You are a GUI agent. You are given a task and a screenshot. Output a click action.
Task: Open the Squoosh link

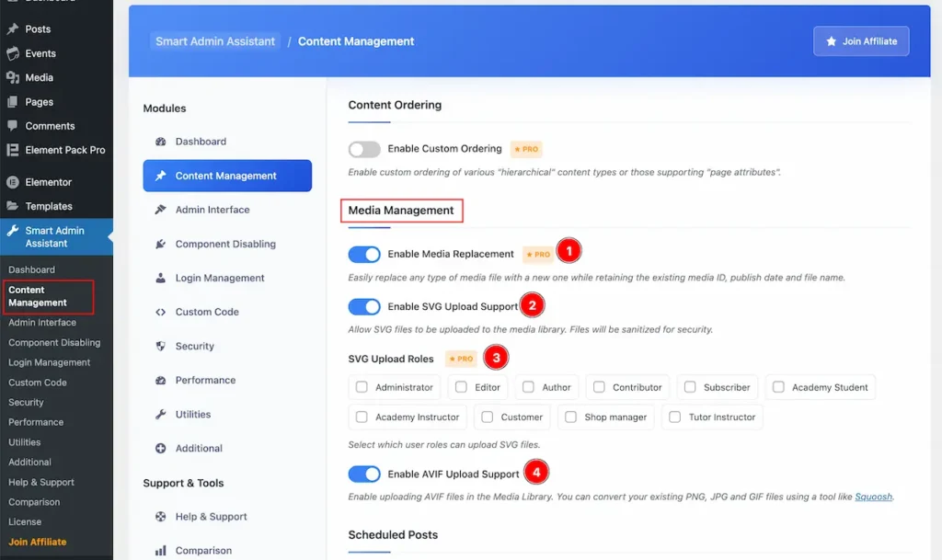coord(874,497)
